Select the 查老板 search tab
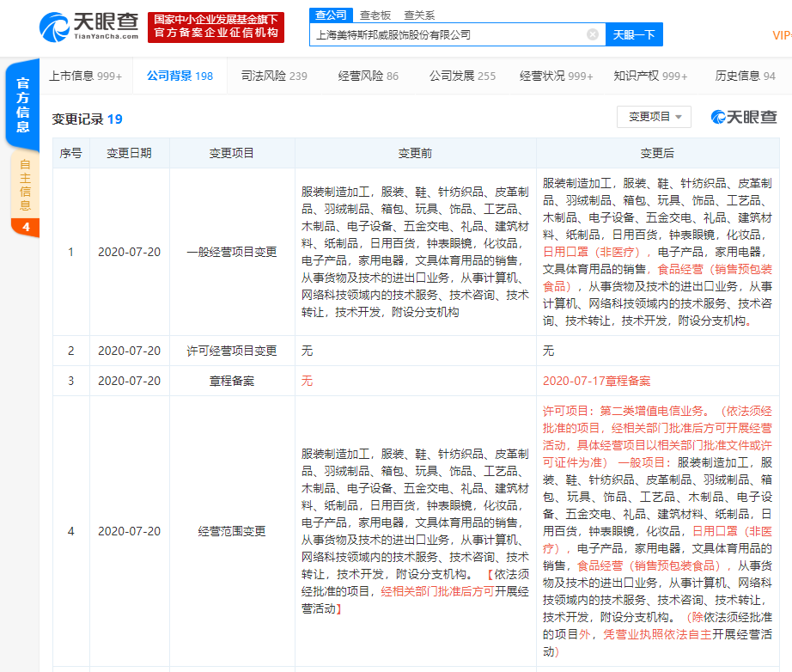Screen dimensions: 792x672 (x=375, y=15)
